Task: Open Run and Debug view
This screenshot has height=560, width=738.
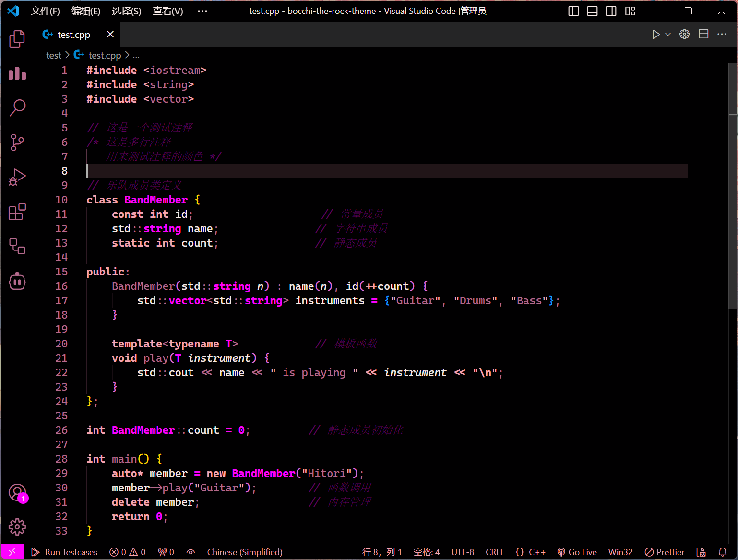Action: pyautogui.click(x=17, y=177)
